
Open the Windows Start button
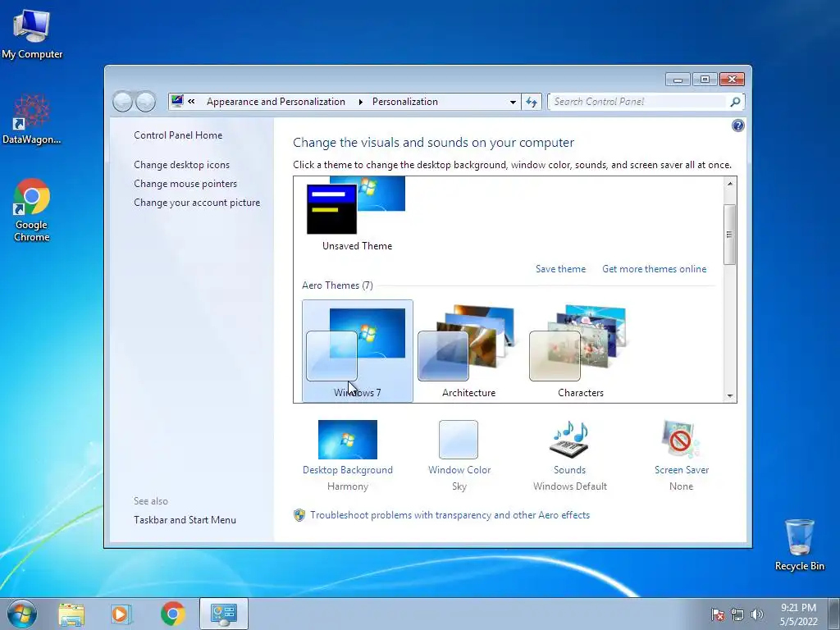[22, 614]
